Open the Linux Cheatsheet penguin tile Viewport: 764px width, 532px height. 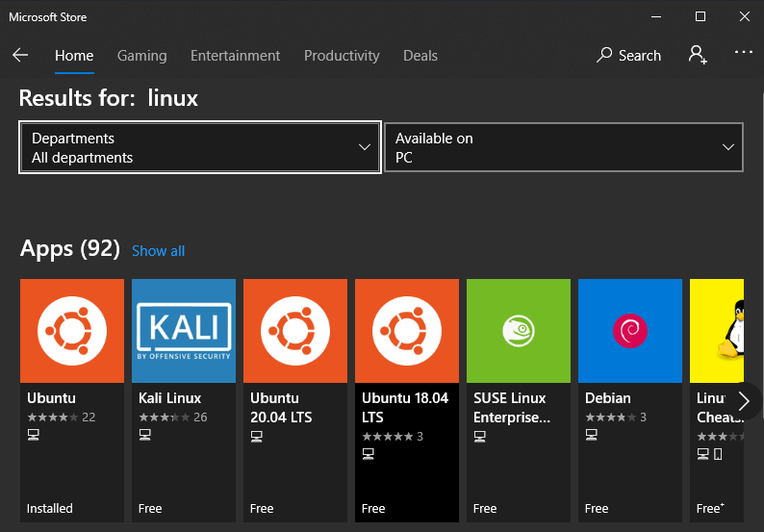point(717,331)
